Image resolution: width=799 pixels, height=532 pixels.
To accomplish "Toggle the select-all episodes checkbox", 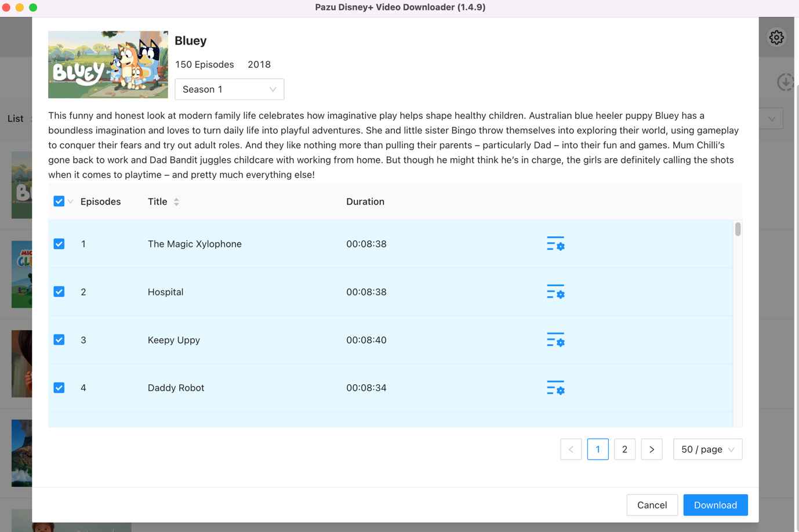I will coord(59,202).
